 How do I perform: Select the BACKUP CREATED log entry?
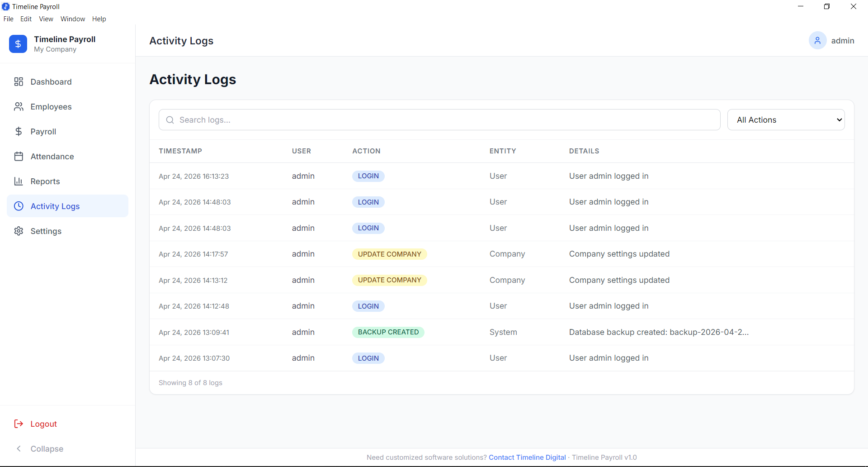(x=388, y=332)
